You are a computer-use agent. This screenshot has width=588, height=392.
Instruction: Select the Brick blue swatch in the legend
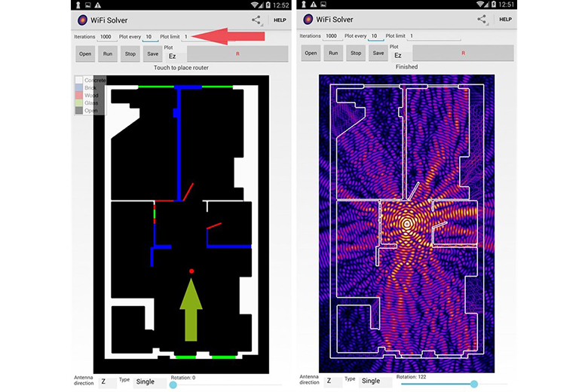[78, 88]
